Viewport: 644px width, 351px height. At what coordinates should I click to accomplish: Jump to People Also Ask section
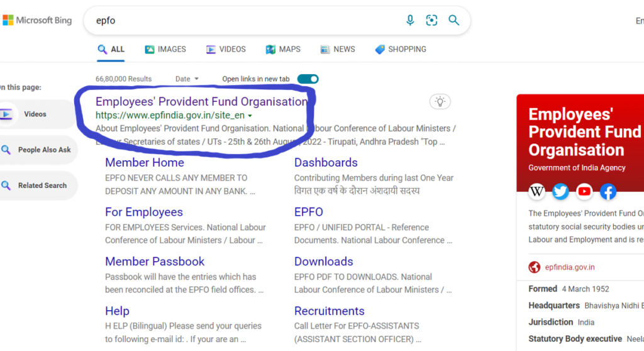click(38, 150)
